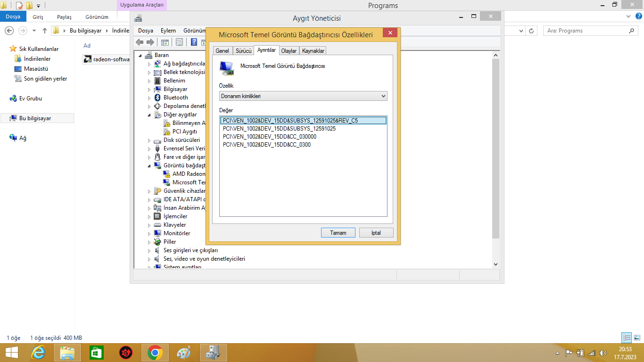
Task: Open the Paylaş ribbon tab in Explorer
Action: pyautogui.click(x=64, y=17)
